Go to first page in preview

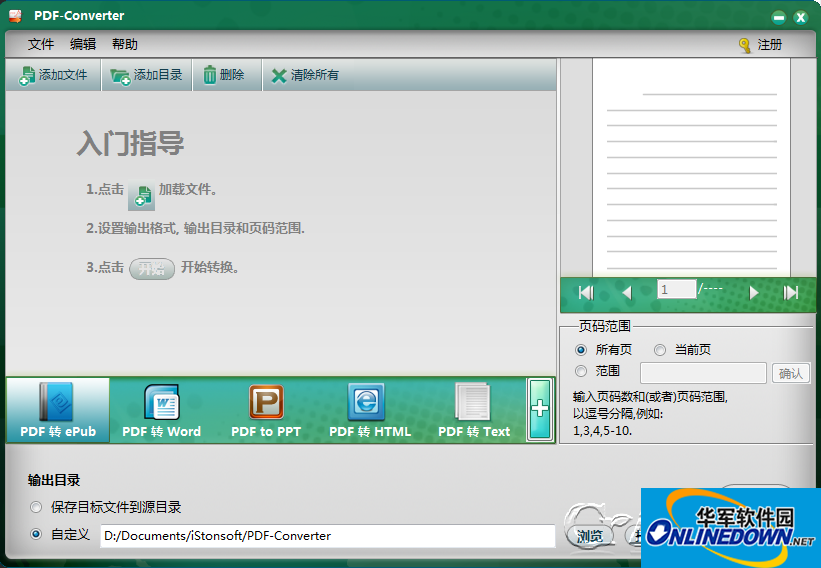tap(586, 292)
